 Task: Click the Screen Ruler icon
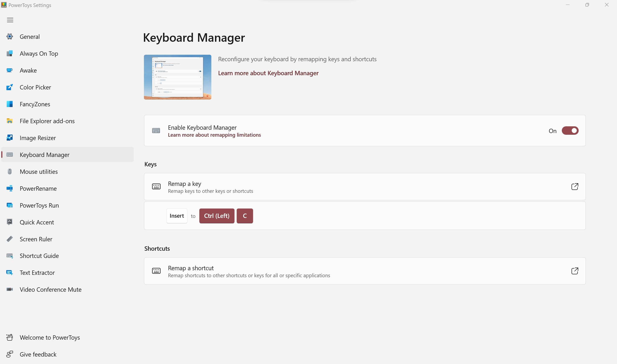pos(10,239)
